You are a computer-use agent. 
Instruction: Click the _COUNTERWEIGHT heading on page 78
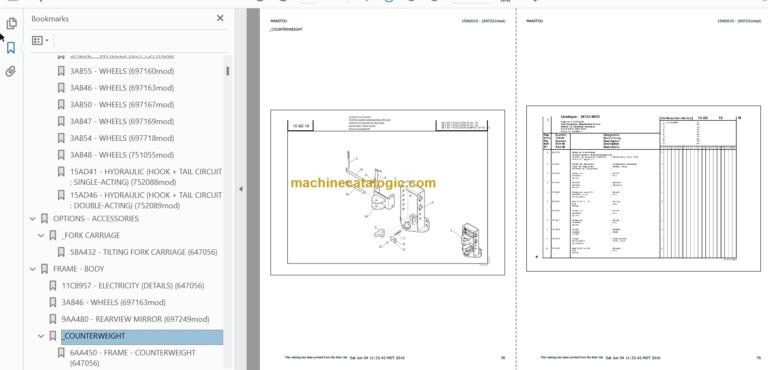click(286, 29)
